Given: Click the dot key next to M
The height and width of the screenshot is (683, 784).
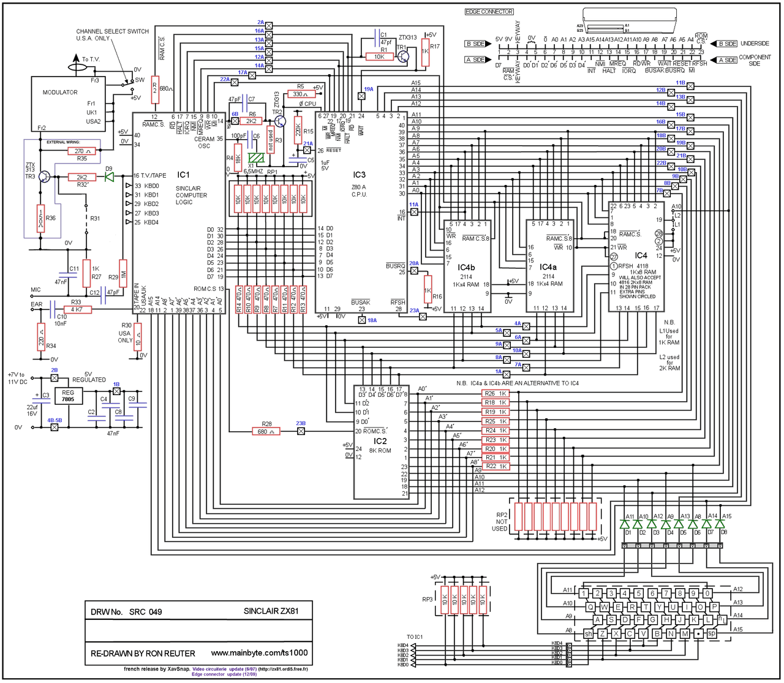Looking at the screenshot, I should click(698, 634).
